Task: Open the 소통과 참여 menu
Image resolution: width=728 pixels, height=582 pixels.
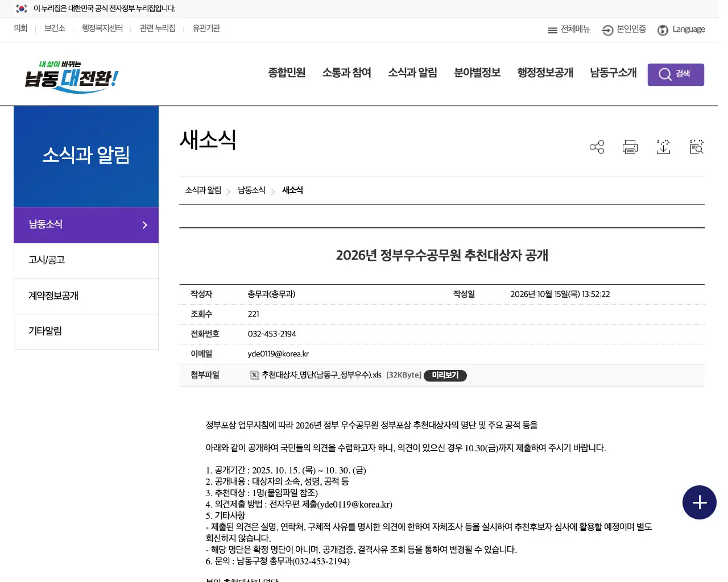Action: point(346,73)
